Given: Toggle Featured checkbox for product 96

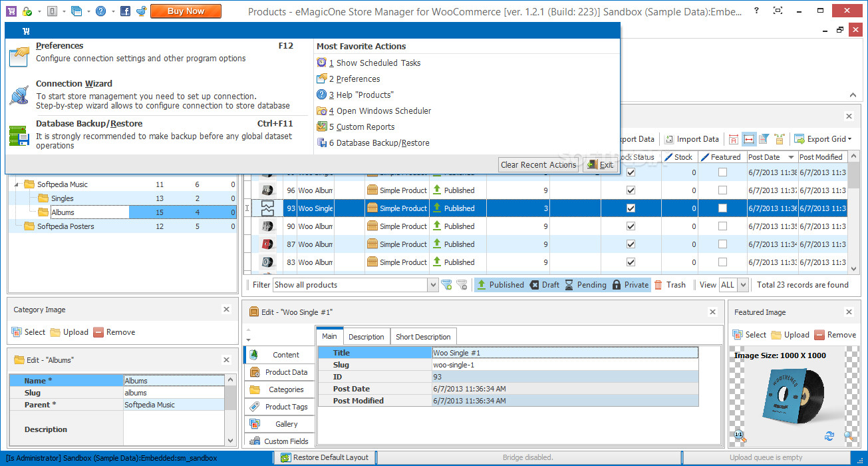Looking at the screenshot, I should 722,190.
